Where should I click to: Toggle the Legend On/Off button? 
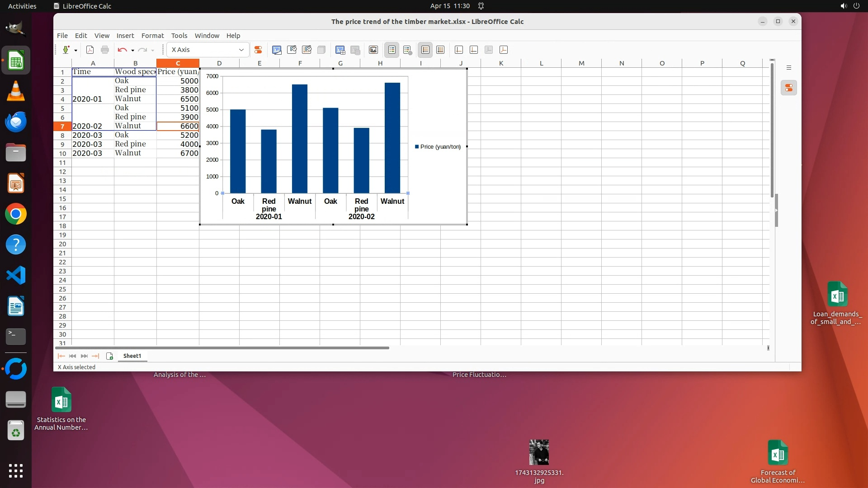pos(392,50)
